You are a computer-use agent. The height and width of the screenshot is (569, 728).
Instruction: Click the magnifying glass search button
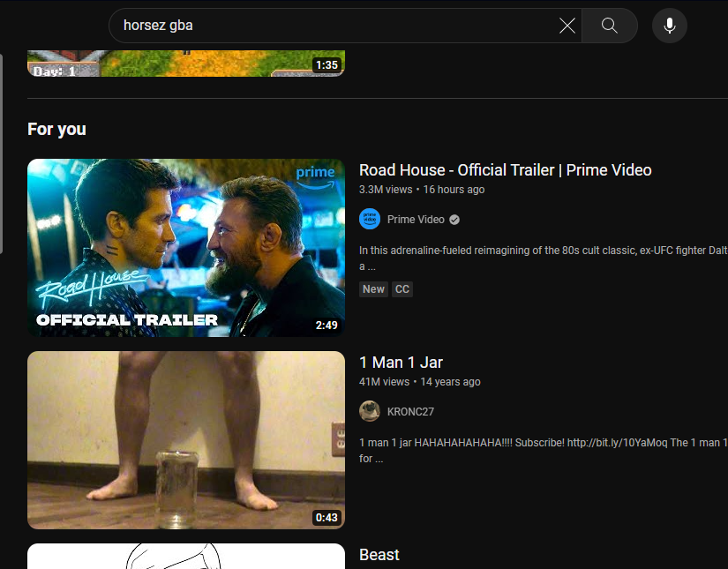[x=609, y=26]
